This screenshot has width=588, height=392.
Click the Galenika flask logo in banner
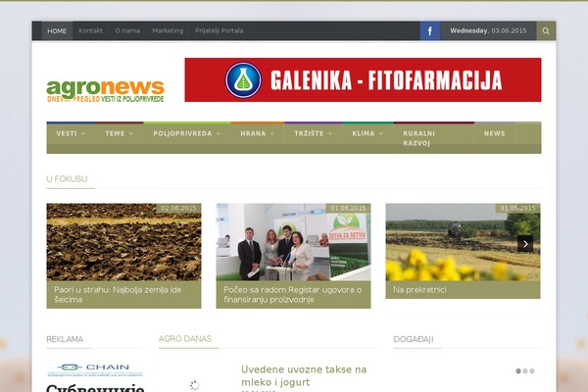tap(243, 80)
